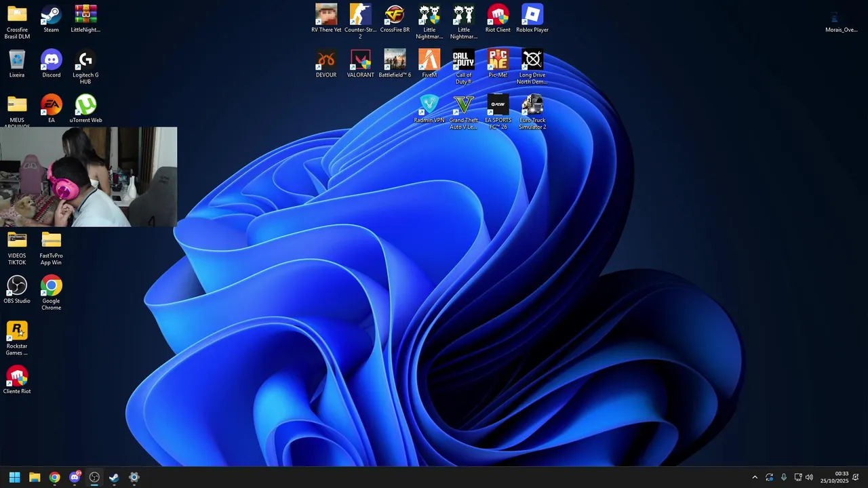The width and height of the screenshot is (868, 488).
Task: Launch the VALORANT shortcut
Action: click(360, 64)
